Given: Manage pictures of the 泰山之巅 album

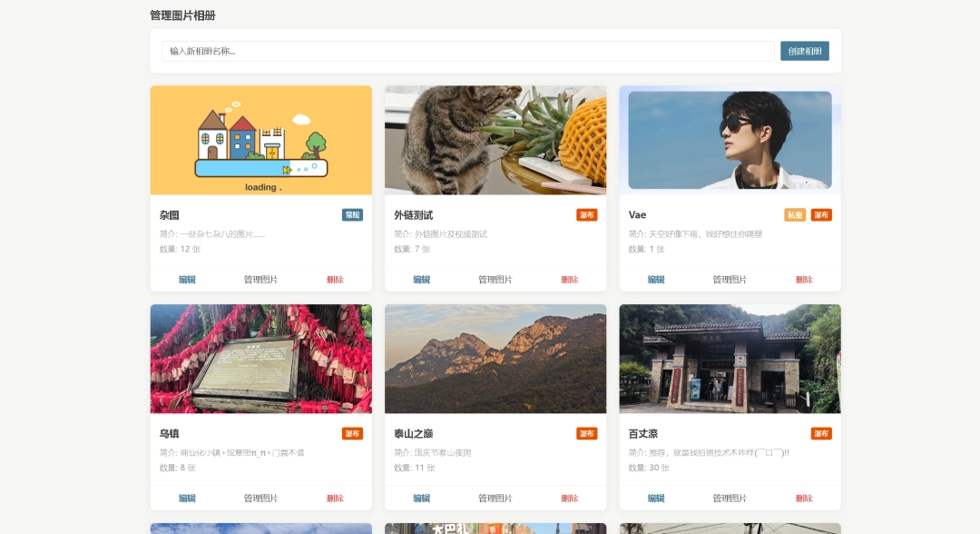Looking at the screenshot, I should (x=495, y=499).
